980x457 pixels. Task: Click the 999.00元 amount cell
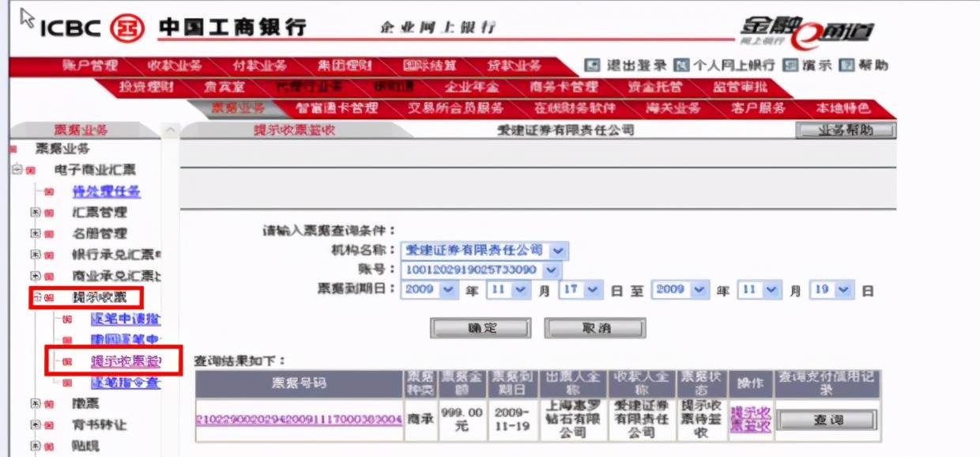(462, 419)
